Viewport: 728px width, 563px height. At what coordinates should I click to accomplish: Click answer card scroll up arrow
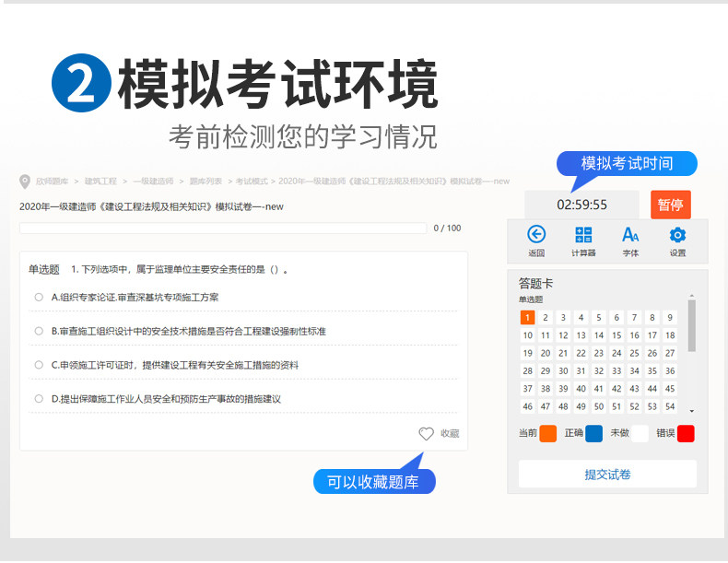pos(691,296)
